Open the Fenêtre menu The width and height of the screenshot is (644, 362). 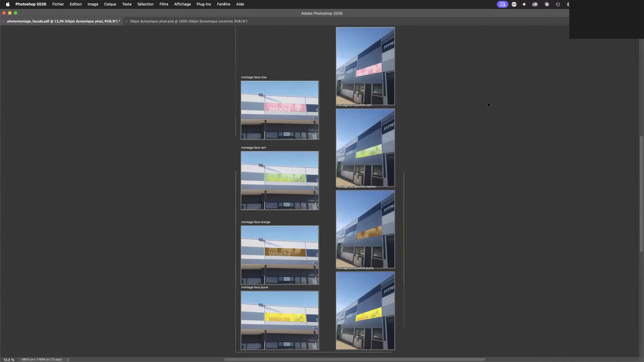[224, 4]
